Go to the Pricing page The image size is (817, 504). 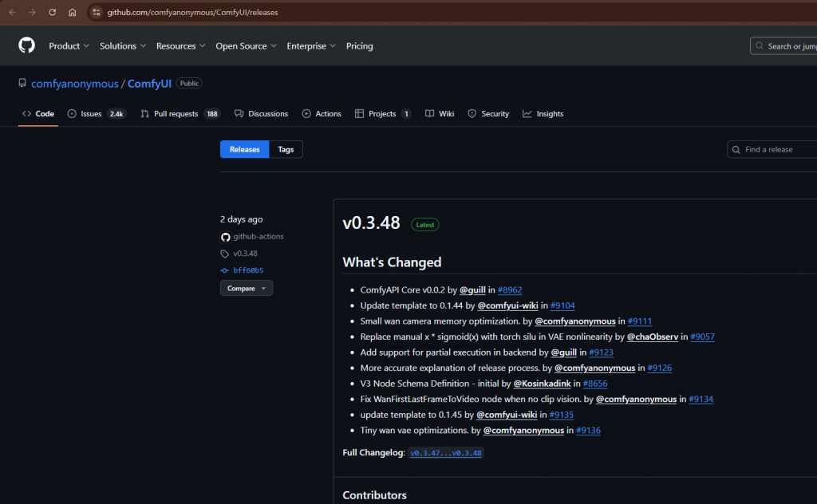[360, 45]
